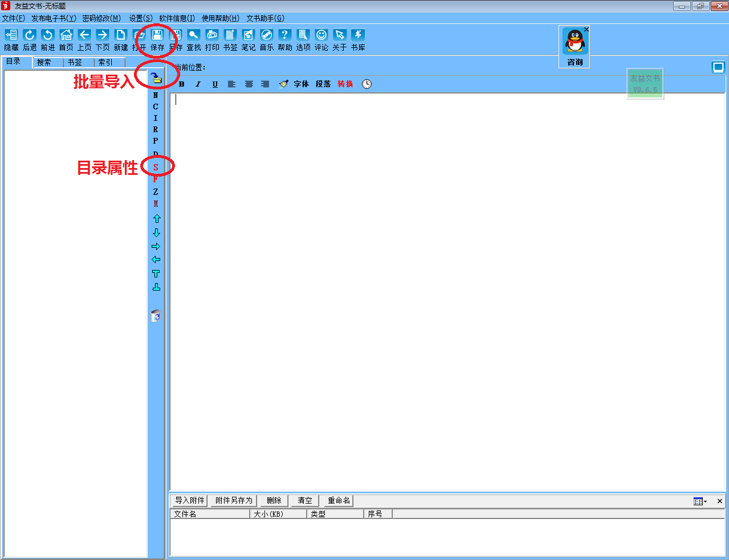Click the red 转换 convert button
The image size is (729, 560).
tap(345, 84)
